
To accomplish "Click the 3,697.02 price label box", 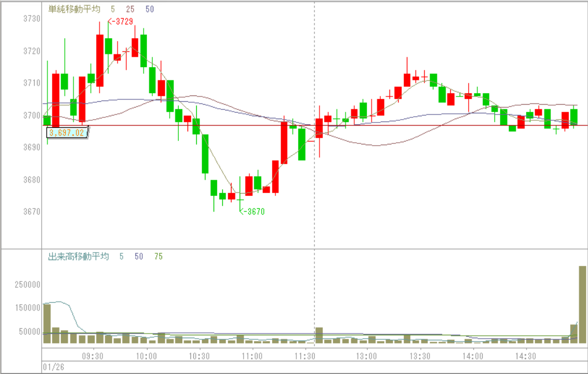I will point(67,133).
